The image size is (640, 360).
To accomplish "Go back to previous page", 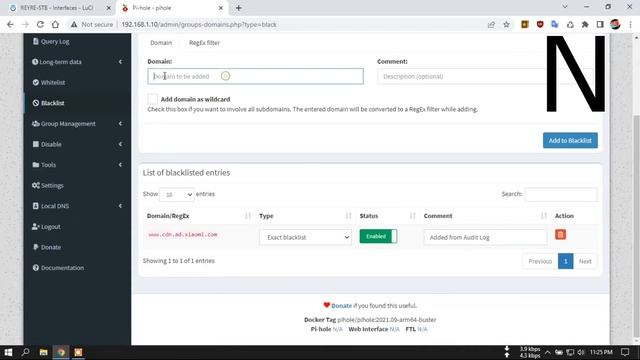I will tap(10, 24).
